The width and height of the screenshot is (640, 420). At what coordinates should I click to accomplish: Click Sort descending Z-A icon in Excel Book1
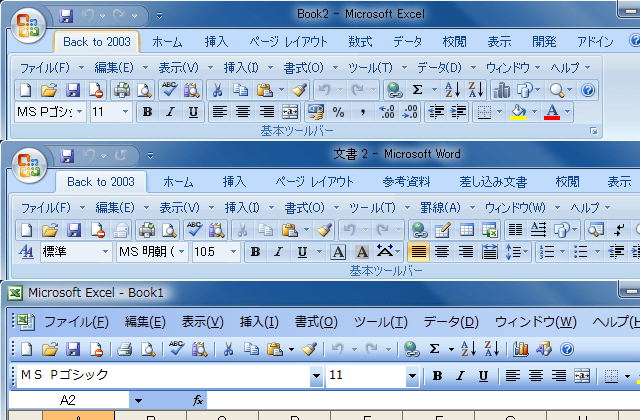pyautogui.click(x=492, y=349)
